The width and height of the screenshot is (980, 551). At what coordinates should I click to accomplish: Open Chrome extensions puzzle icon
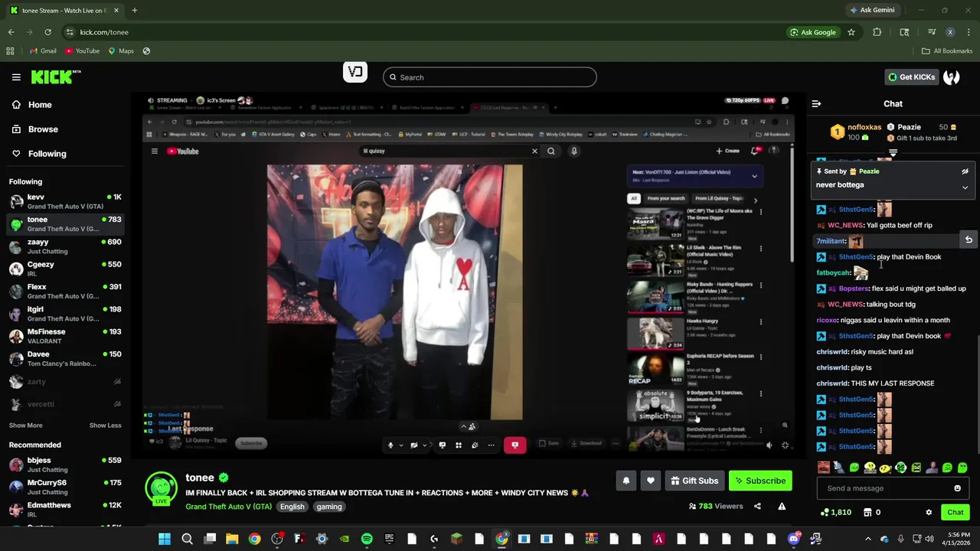tap(877, 32)
